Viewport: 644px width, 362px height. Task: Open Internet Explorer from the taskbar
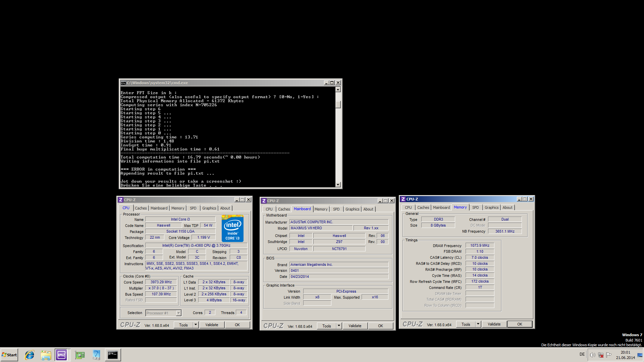point(30,355)
